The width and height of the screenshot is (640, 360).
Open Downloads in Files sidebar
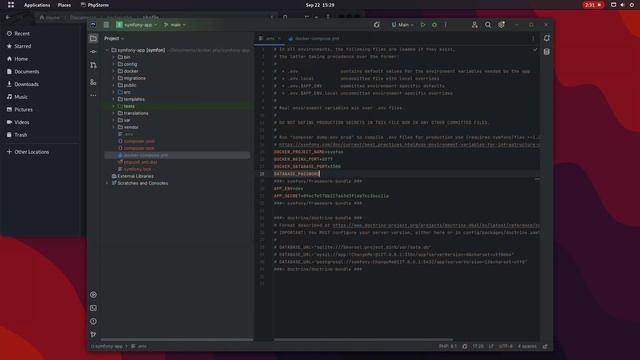point(26,84)
